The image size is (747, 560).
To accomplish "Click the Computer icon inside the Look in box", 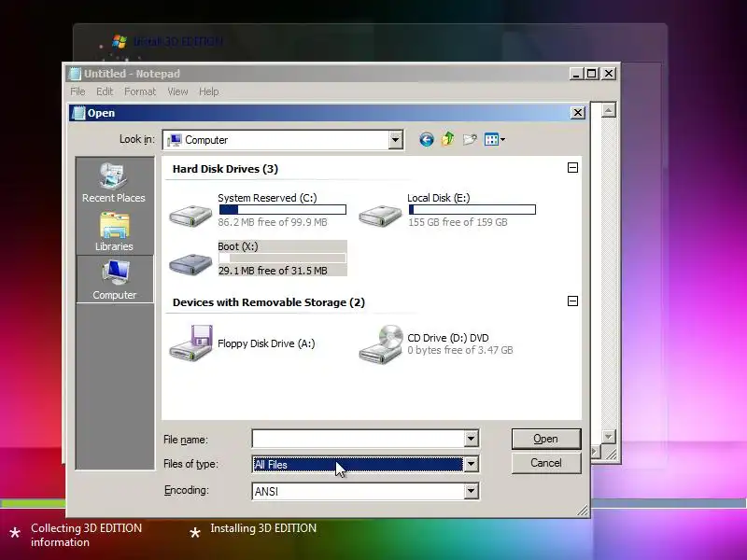I will pyautogui.click(x=175, y=140).
